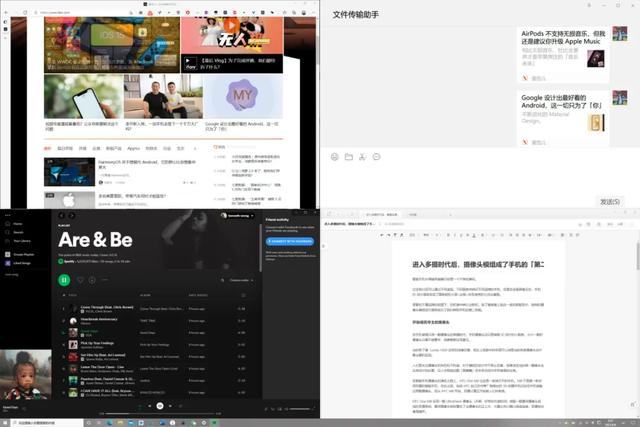Open the playlist's three-dot more options

[x=104, y=280]
